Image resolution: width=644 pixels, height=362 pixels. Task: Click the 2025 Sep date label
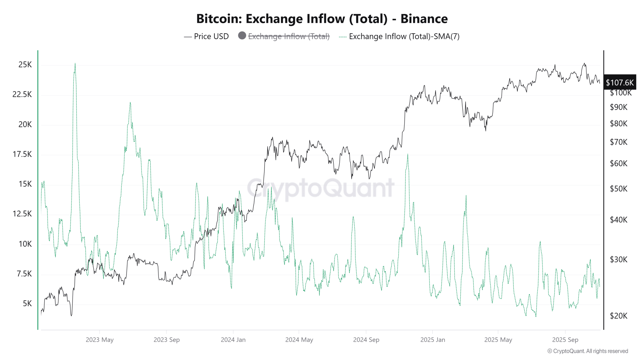click(x=565, y=340)
